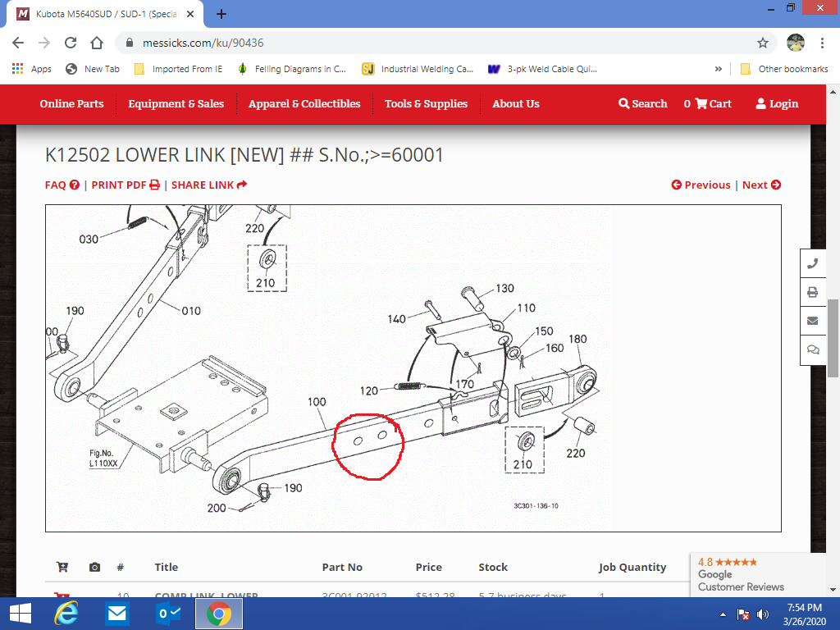Click the printer icon in side widget

point(813,293)
